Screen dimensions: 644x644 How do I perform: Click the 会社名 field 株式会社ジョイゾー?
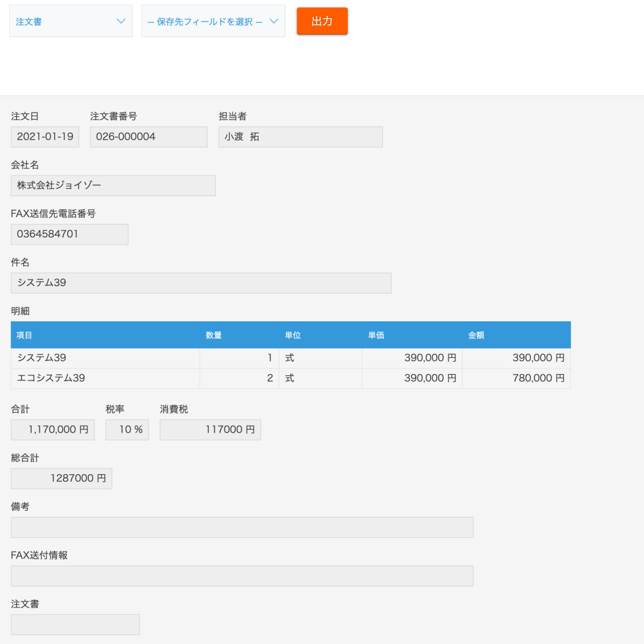tap(113, 186)
